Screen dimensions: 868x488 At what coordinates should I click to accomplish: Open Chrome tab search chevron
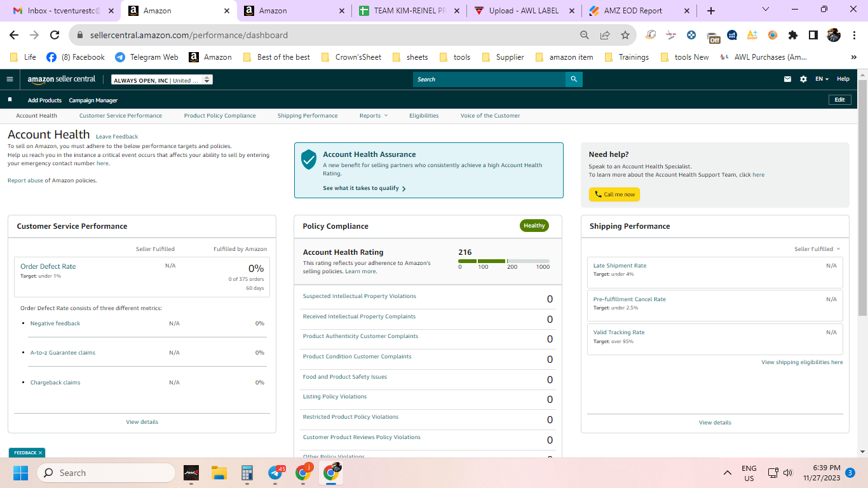[x=766, y=10]
